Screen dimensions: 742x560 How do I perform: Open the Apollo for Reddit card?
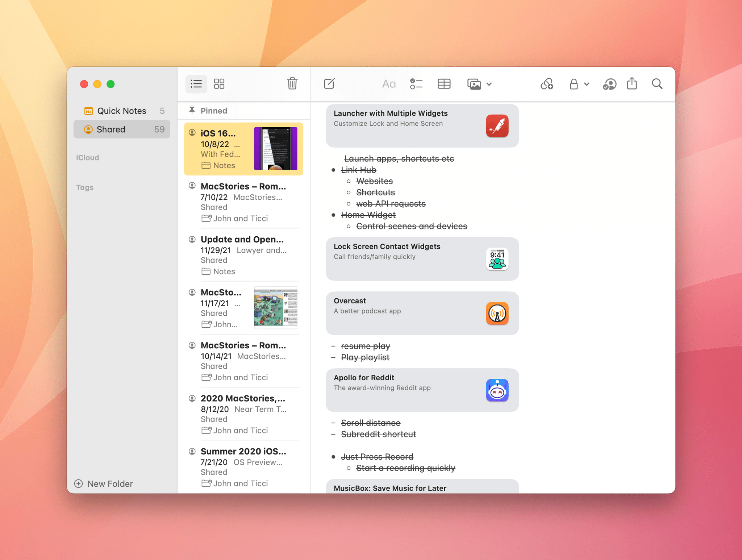coord(422,390)
